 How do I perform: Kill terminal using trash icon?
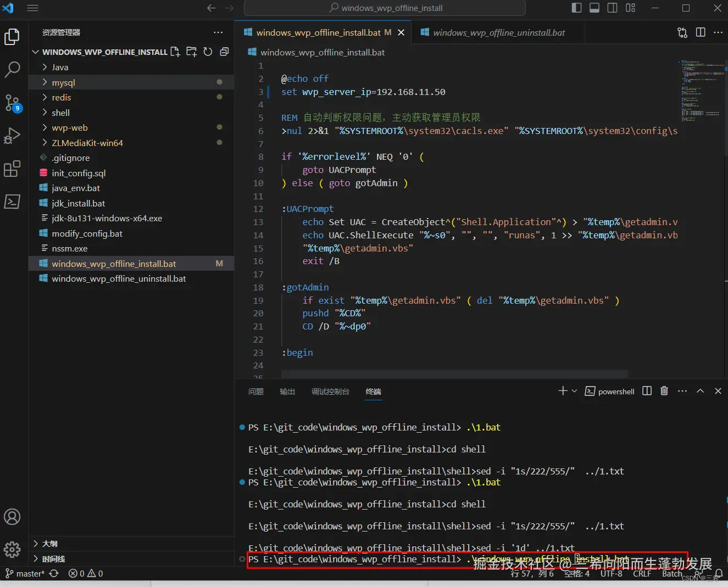coord(664,391)
